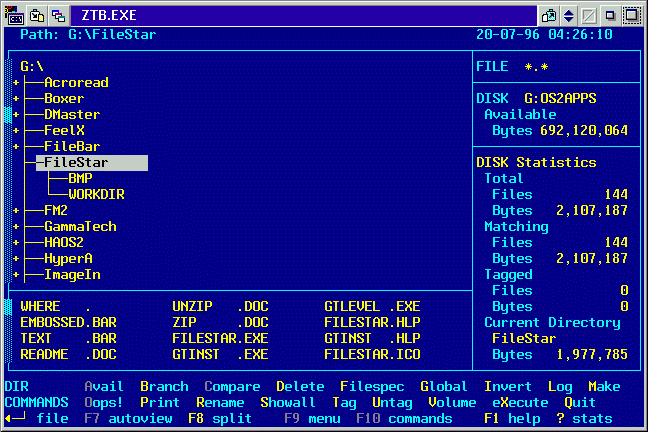
Task: Click the Invert command
Action: pos(507,387)
